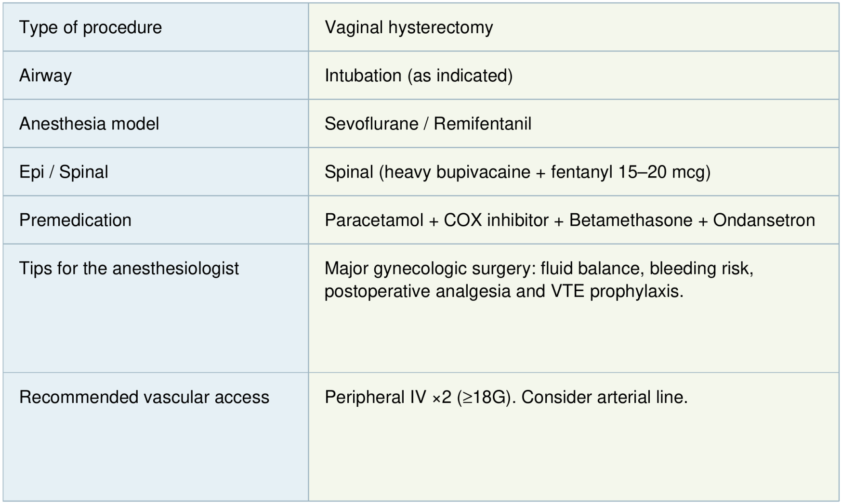Click the 'Betamethasone' word in premedication

[631, 220]
